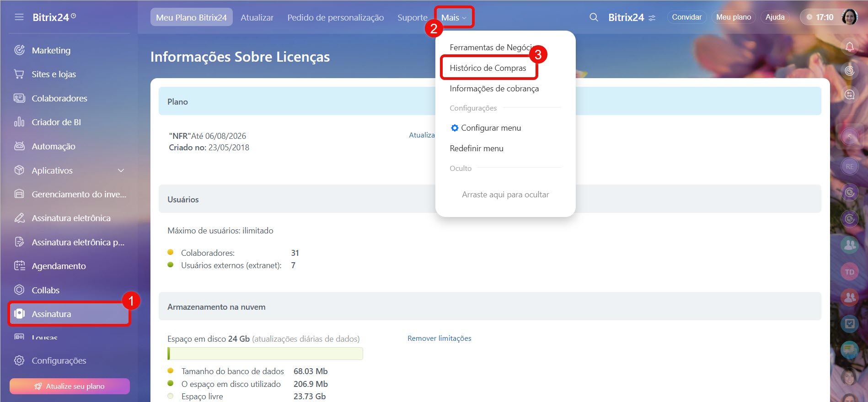The width and height of the screenshot is (868, 402).
Task: Collapse the Mais dropdown menu
Action: pos(454,17)
